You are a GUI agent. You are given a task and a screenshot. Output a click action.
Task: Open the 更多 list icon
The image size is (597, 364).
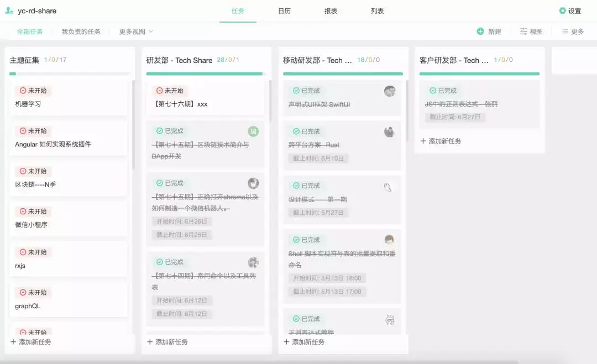[564, 31]
